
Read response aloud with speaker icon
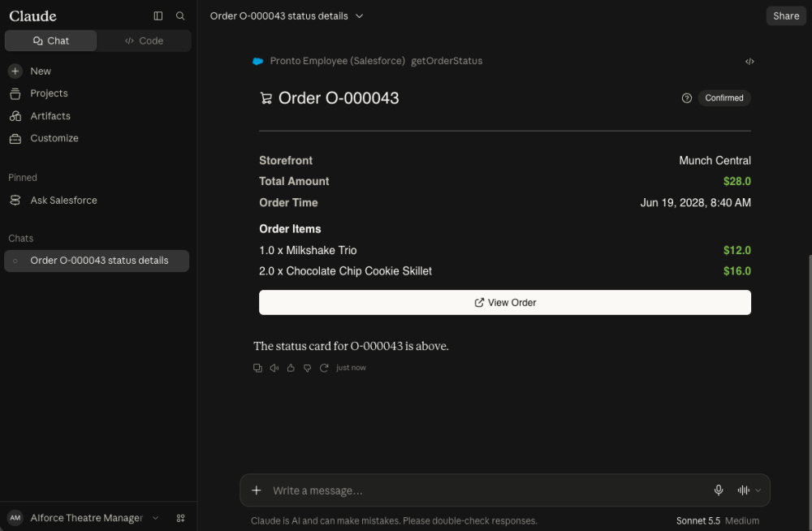[274, 368]
